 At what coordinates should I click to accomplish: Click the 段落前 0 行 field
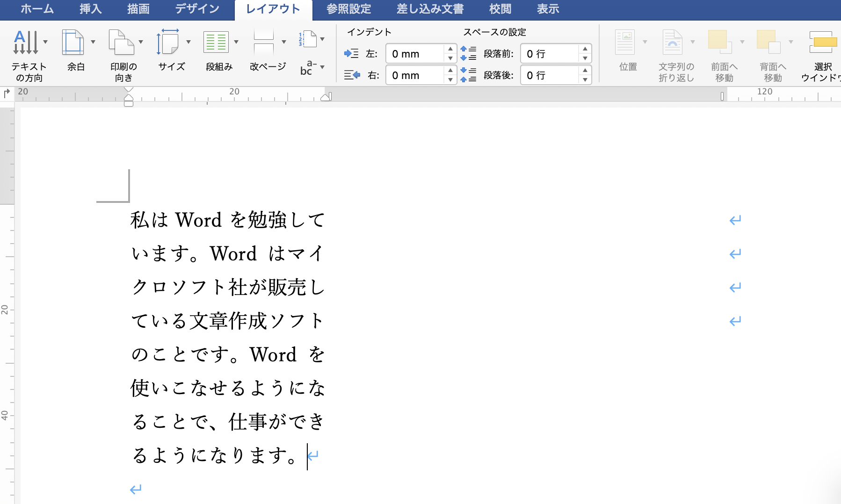[x=550, y=54]
